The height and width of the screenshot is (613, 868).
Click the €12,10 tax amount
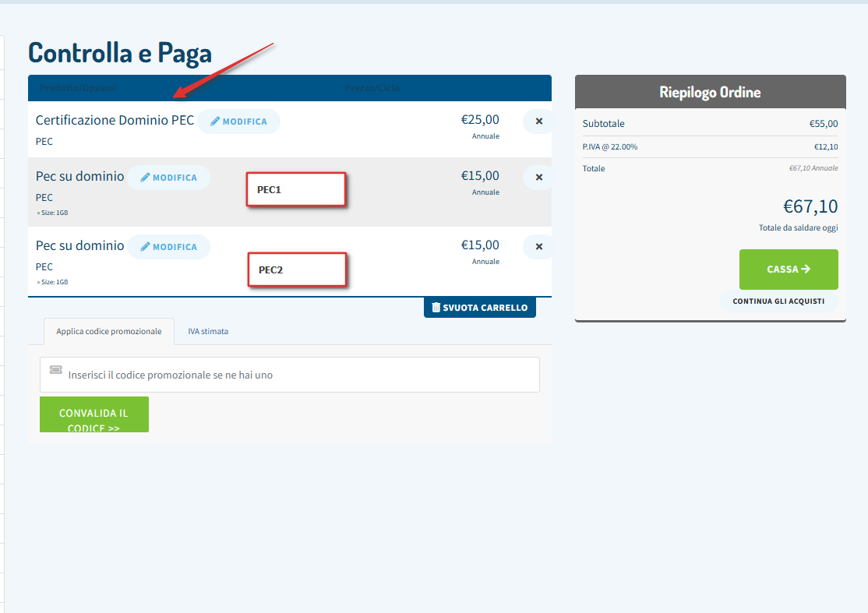click(825, 146)
